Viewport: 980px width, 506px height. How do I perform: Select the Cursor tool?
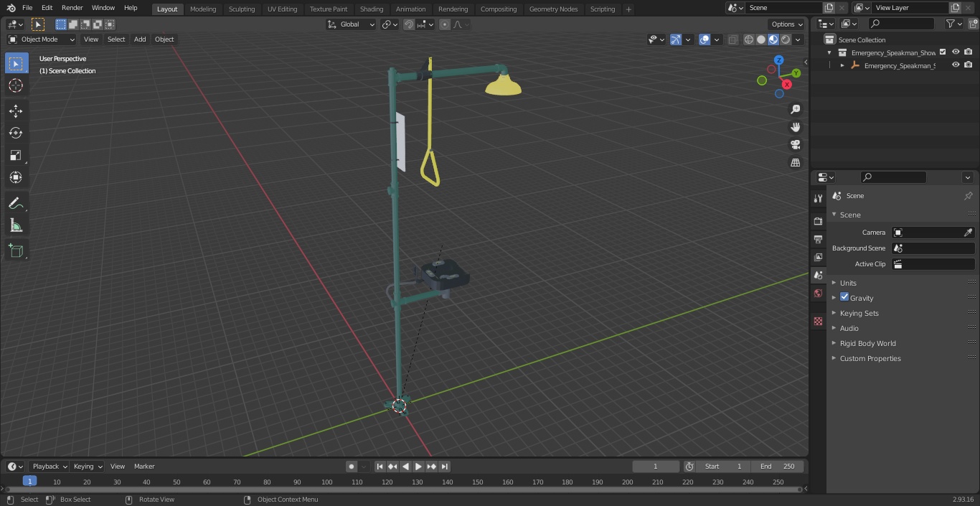click(x=16, y=85)
